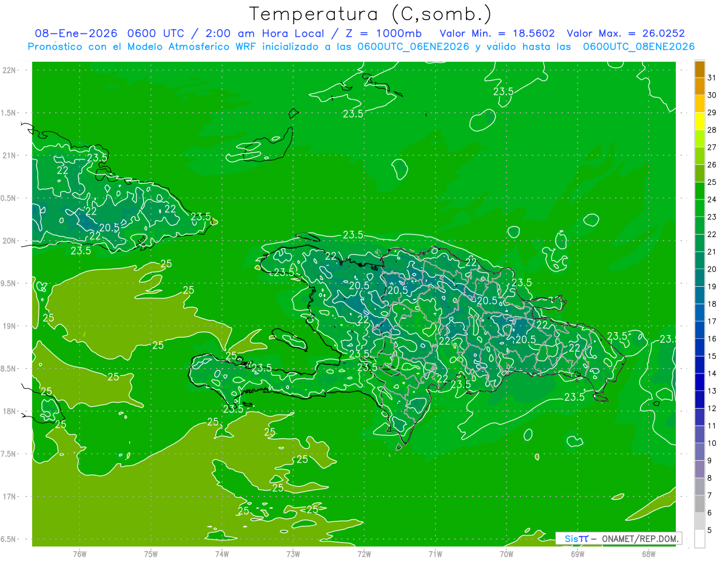Click the 'Z = 1000mb' level text
This screenshot has width=728, height=562.
click(x=385, y=33)
